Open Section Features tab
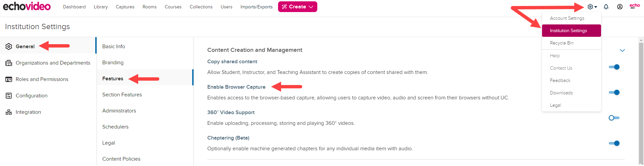Viewport: 644px width, 166px height. (x=145, y=94)
